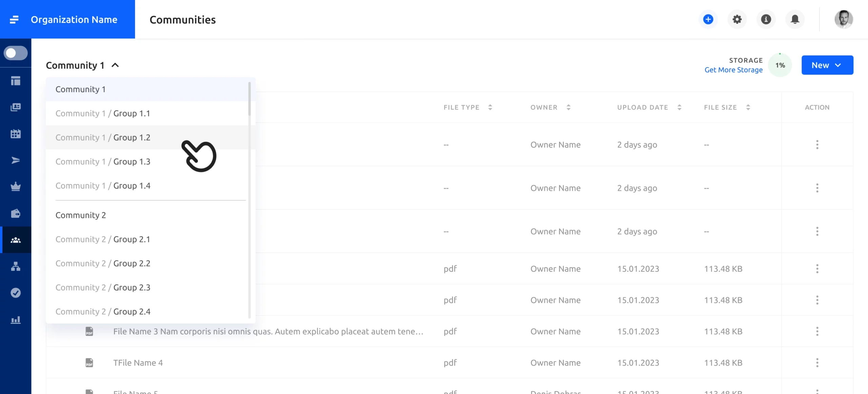Open the bar chart analytics sidebar icon
Viewport: 868px width, 394px height.
pyautogui.click(x=16, y=319)
